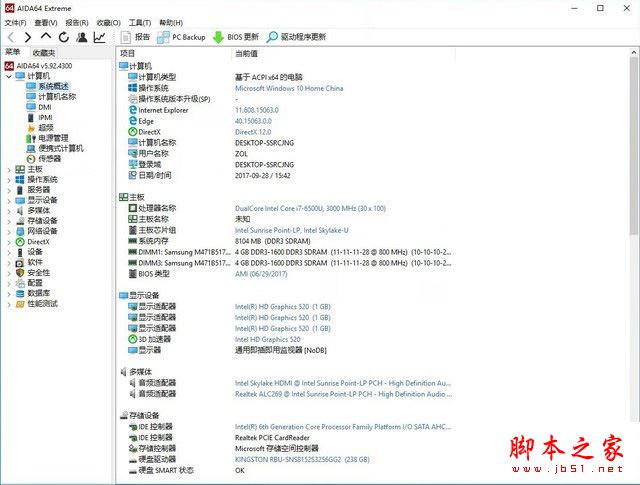640x485 pixels.
Task: Click the 安全性 shield icon in tree
Action: (x=20, y=273)
